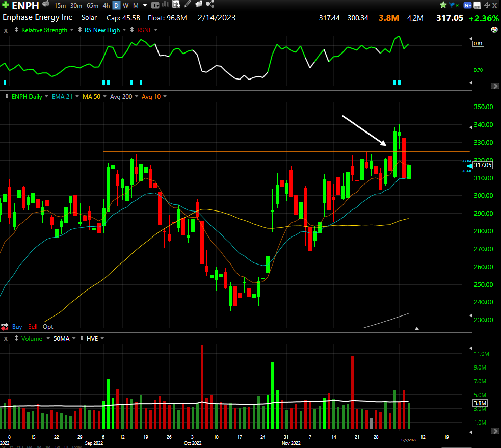The image size is (501, 448).
Task: Open the text style T tool
Action: click(x=155, y=5)
